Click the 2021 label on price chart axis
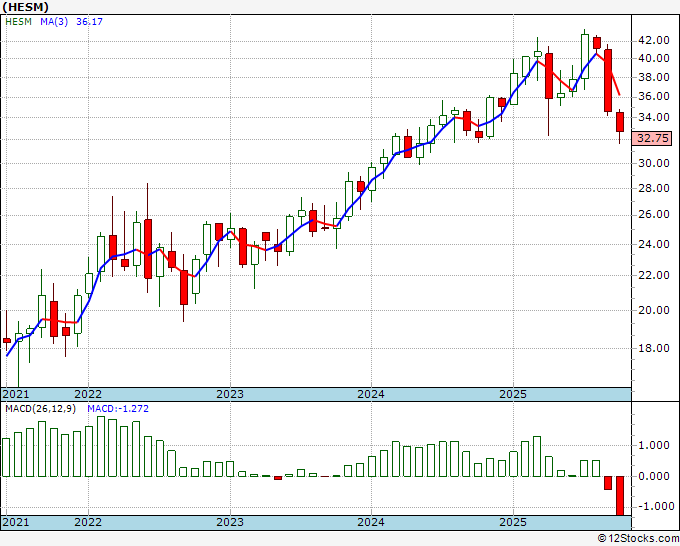This screenshot has height=546, width=680. click(x=16, y=394)
